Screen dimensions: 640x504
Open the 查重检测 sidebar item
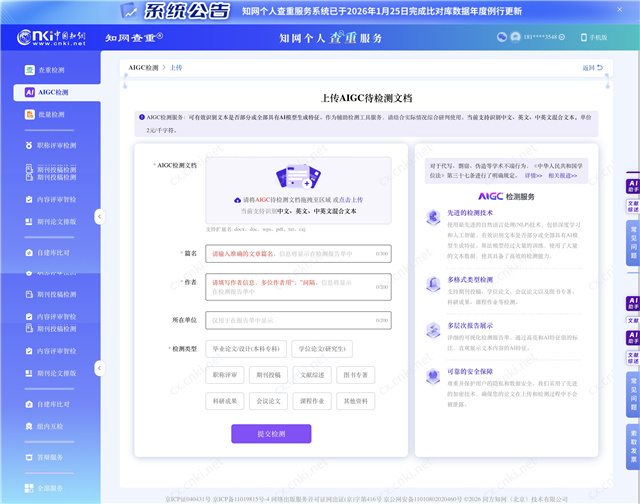[50, 70]
